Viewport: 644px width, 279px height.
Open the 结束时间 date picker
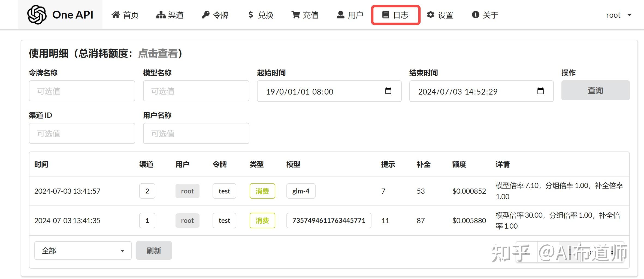[541, 91]
